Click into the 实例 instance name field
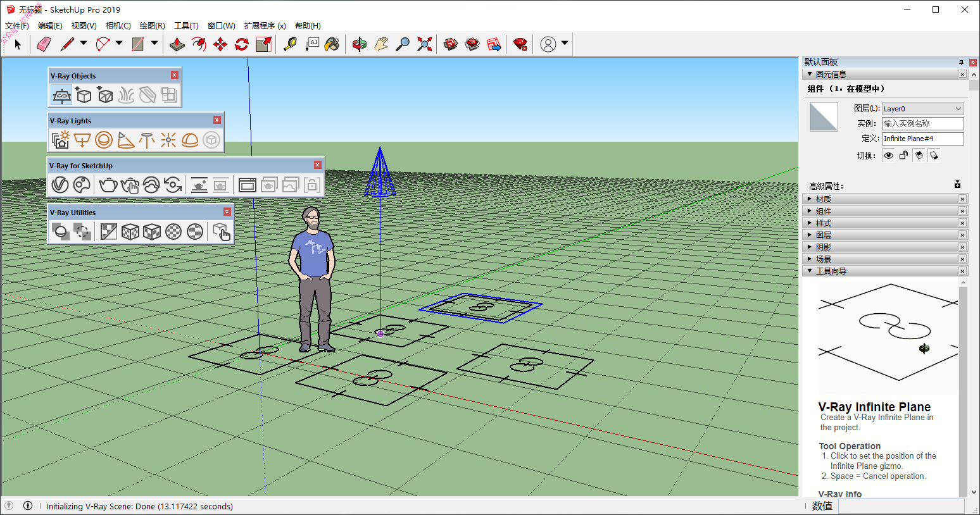980x515 pixels. coord(923,123)
